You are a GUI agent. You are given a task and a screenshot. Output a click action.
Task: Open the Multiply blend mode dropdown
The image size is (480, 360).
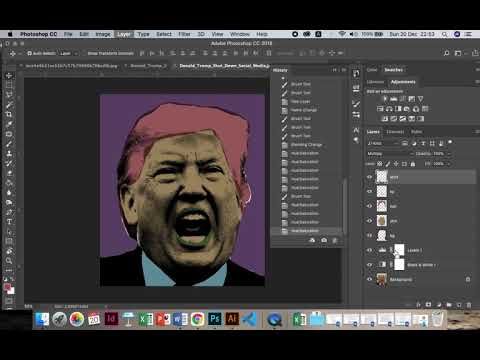coord(390,154)
